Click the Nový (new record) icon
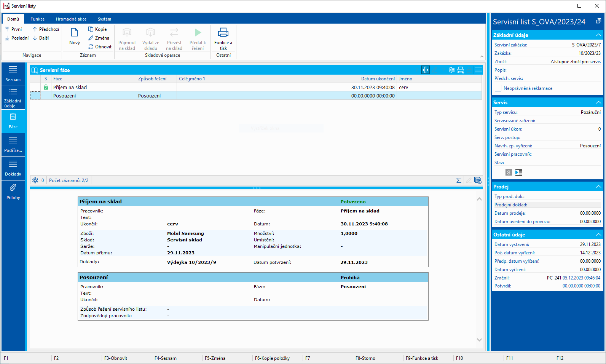This screenshot has height=364, width=606. click(x=74, y=33)
